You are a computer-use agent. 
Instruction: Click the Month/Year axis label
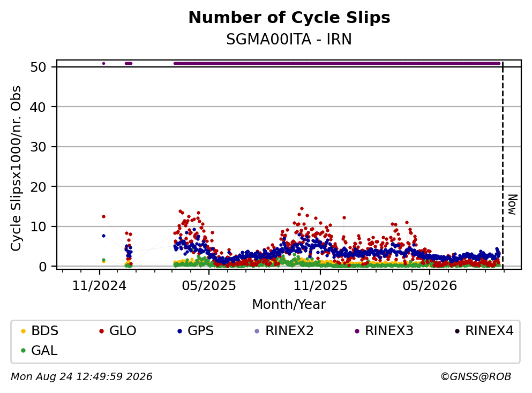click(x=289, y=305)
